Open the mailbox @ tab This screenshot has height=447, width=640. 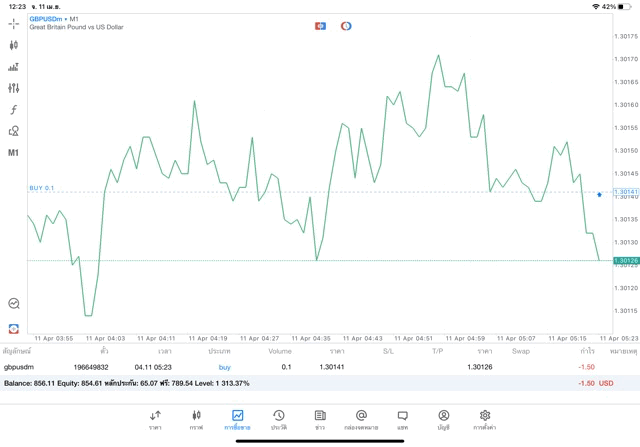pos(361,420)
